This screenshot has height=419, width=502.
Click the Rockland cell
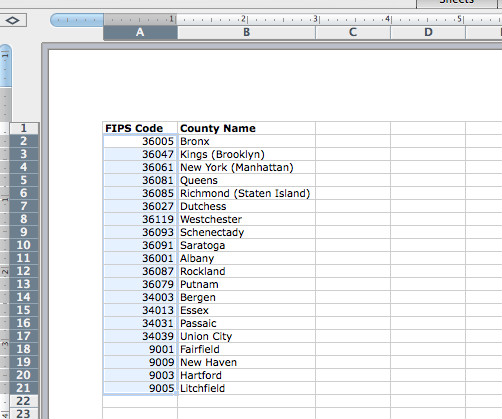[246, 271]
